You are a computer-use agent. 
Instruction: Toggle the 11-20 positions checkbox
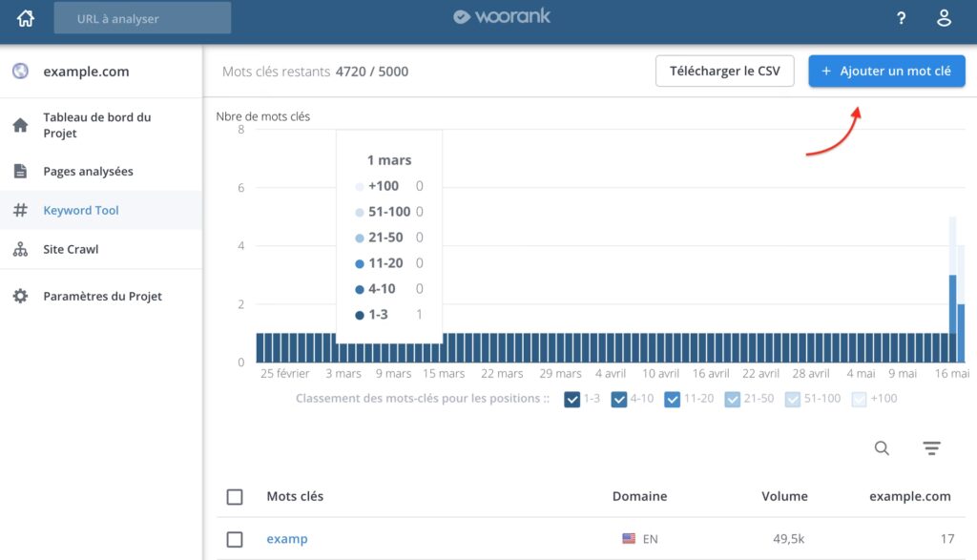pos(673,399)
